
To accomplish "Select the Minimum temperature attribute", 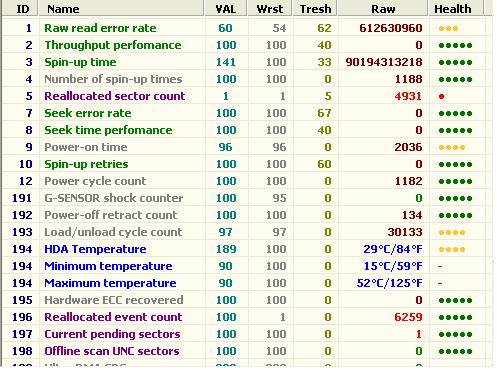I will (108, 266).
